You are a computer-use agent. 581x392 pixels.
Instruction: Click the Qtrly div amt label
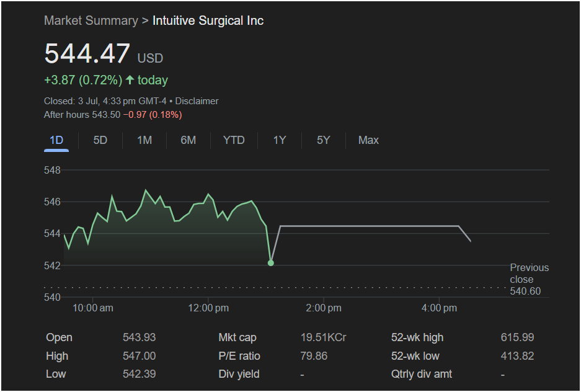pos(422,374)
